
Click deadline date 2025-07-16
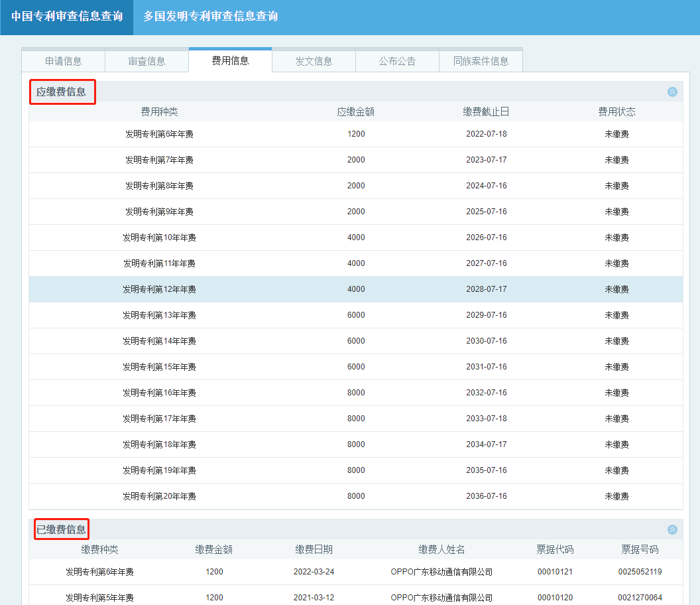487,212
